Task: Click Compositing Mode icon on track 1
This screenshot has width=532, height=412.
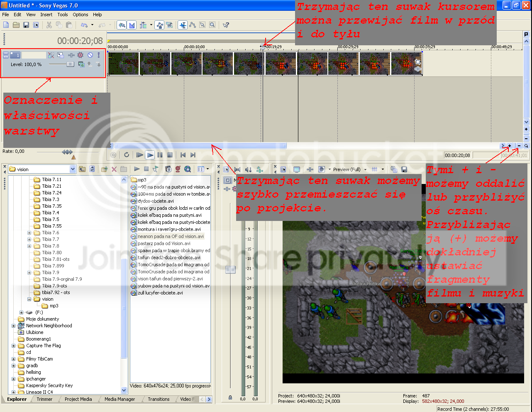Action: (81, 64)
